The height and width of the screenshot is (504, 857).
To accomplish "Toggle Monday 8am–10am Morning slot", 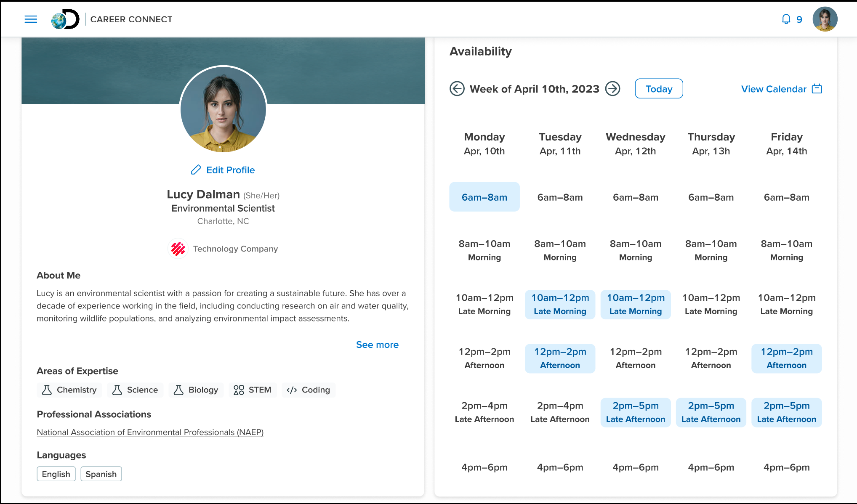I will coord(484,250).
